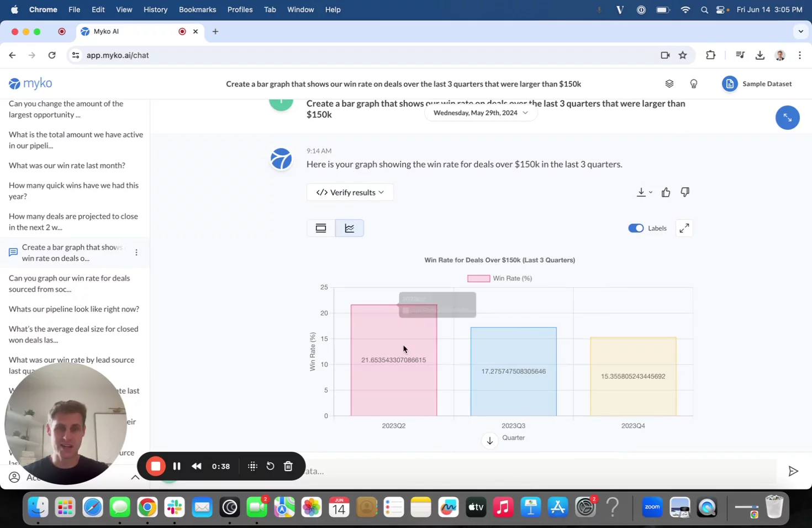Switch to the table view
Viewport: 812px width, 528px height.
(321, 228)
